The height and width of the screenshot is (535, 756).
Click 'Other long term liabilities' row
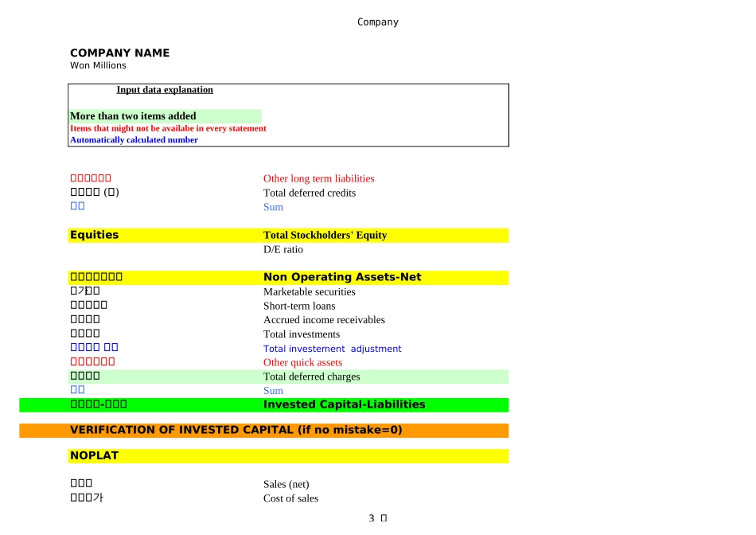(318, 178)
